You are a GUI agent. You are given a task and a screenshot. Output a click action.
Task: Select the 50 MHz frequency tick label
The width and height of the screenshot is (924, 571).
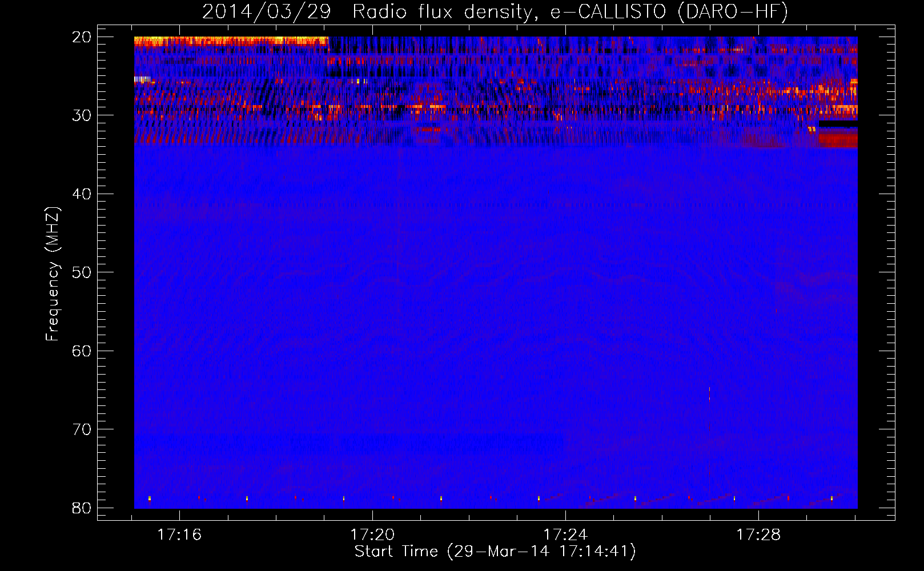(82, 272)
